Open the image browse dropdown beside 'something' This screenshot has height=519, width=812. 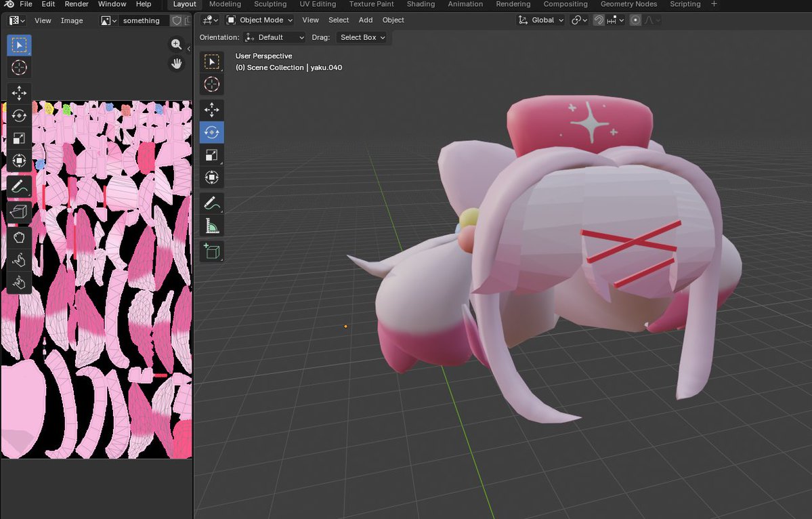[109, 21]
